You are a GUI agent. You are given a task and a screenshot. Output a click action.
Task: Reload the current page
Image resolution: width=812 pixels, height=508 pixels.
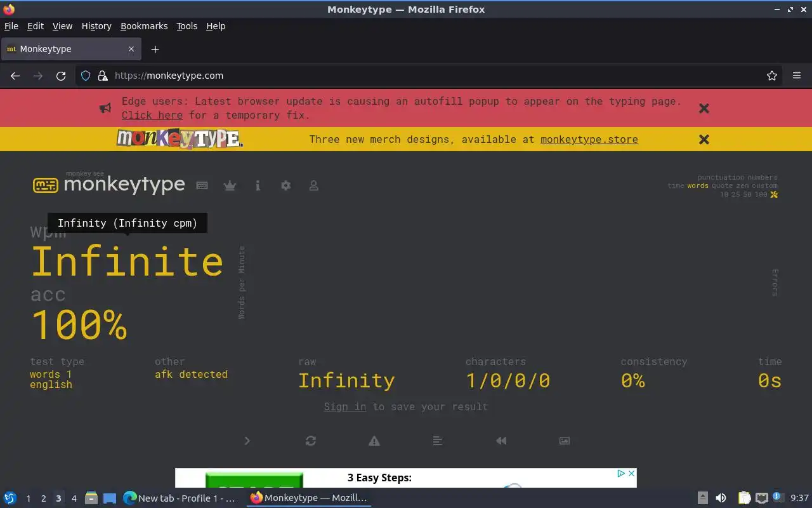coord(61,76)
